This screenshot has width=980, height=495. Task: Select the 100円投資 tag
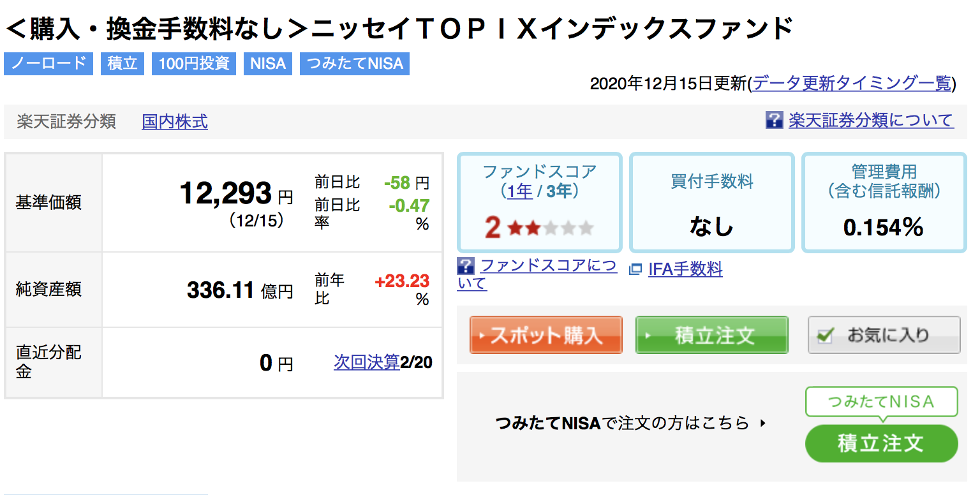194,64
